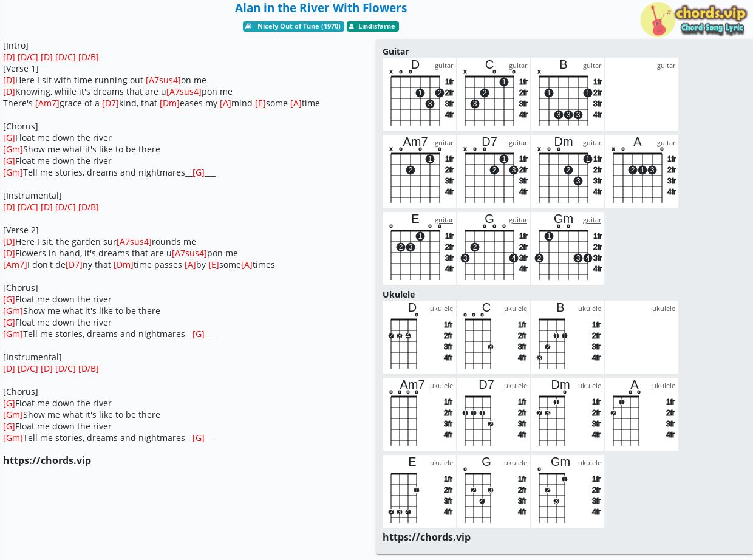Click the 'guitar' link above the Gm chord

(x=592, y=220)
